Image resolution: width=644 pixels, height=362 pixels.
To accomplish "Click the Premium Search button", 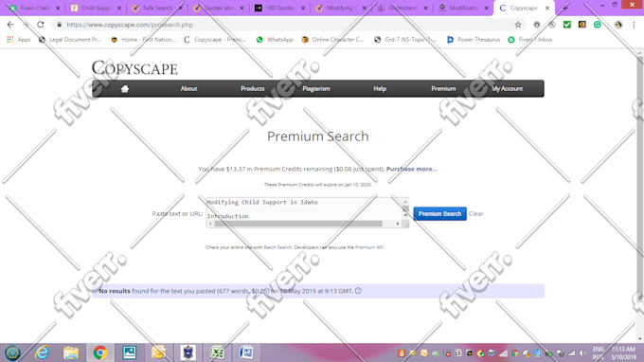I will [x=439, y=213].
